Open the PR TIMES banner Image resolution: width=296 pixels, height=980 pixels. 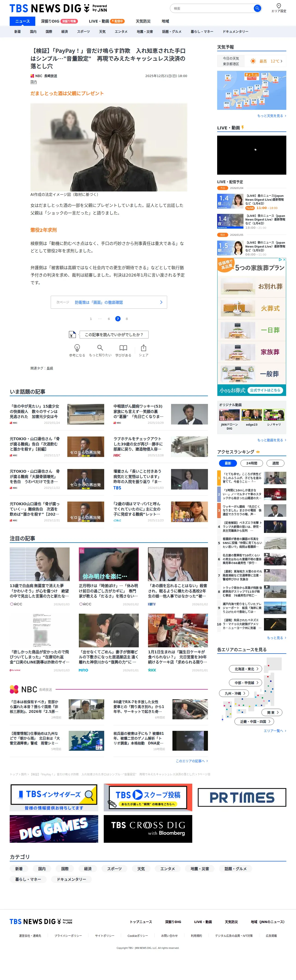click(x=242, y=797)
